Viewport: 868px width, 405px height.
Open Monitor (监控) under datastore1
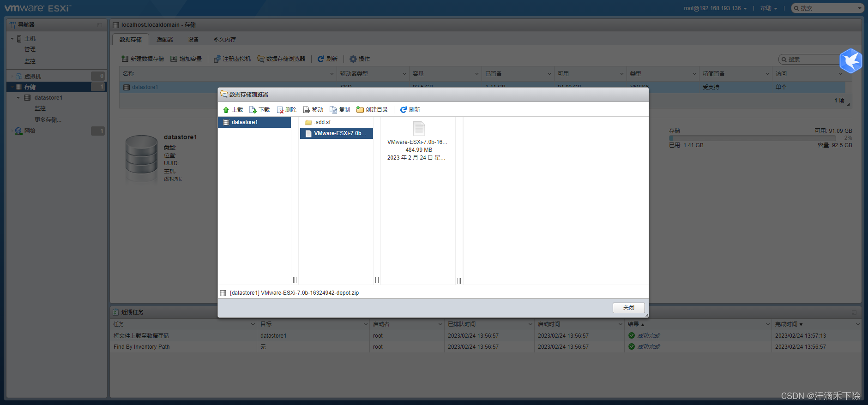(x=40, y=108)
